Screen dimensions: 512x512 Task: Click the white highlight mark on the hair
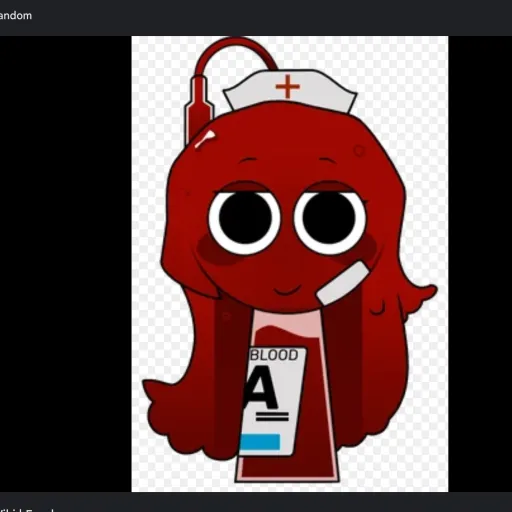click(205, 139)
